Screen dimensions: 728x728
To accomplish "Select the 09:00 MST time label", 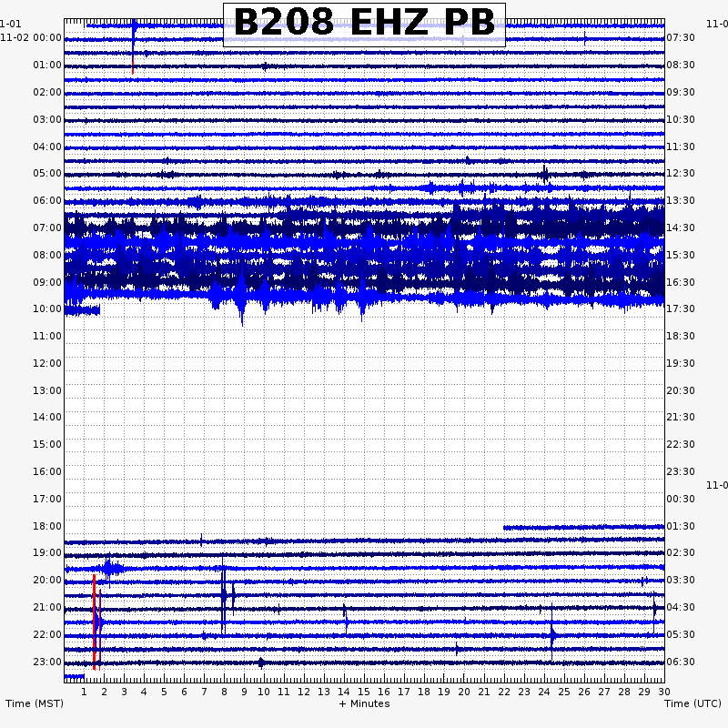I will (x=47, y=282).
